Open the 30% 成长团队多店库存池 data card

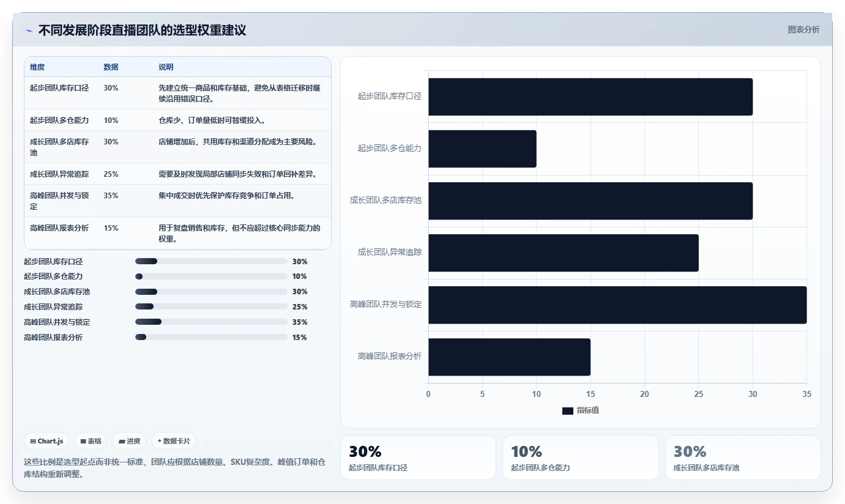pyautogui.click(x=743, y=458)
